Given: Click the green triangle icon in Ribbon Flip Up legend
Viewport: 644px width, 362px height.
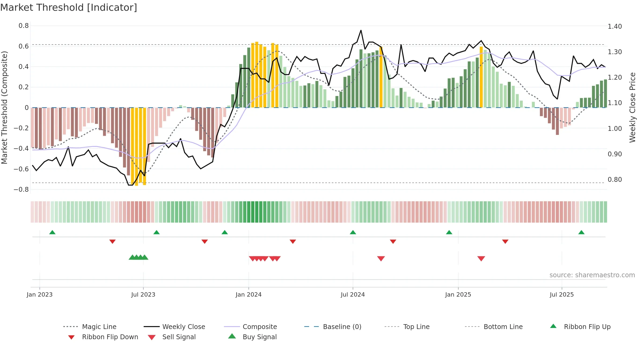Looking at the screenshot, I should 553,326.
